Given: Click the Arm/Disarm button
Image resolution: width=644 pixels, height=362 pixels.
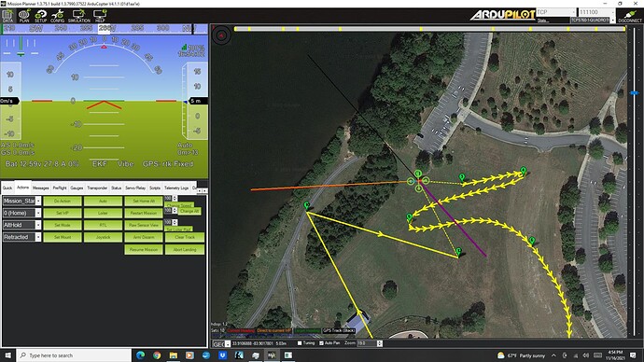Looking at the screenshot, I should click(x=144, y=237).
